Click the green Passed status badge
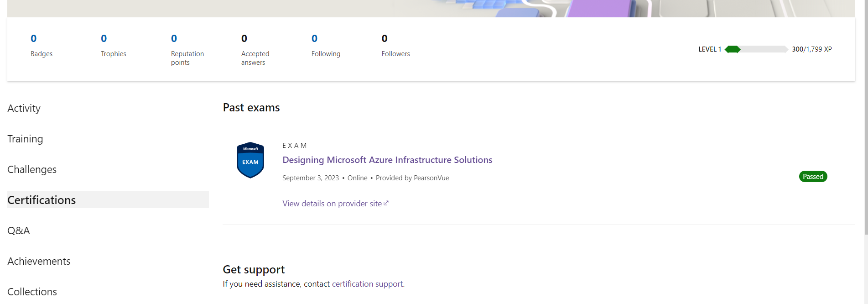 click(x=813, y=177)
